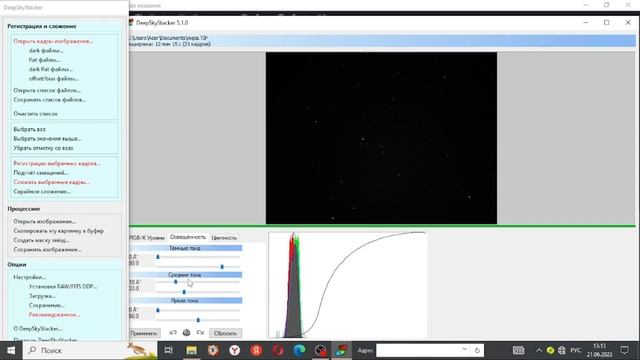
Task: Click Выбрать все link
Action: coord(29,129)
